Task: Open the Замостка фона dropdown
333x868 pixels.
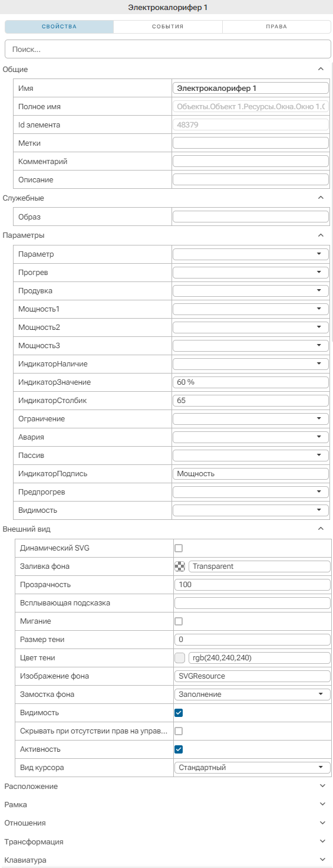Action: coord(253,695)
